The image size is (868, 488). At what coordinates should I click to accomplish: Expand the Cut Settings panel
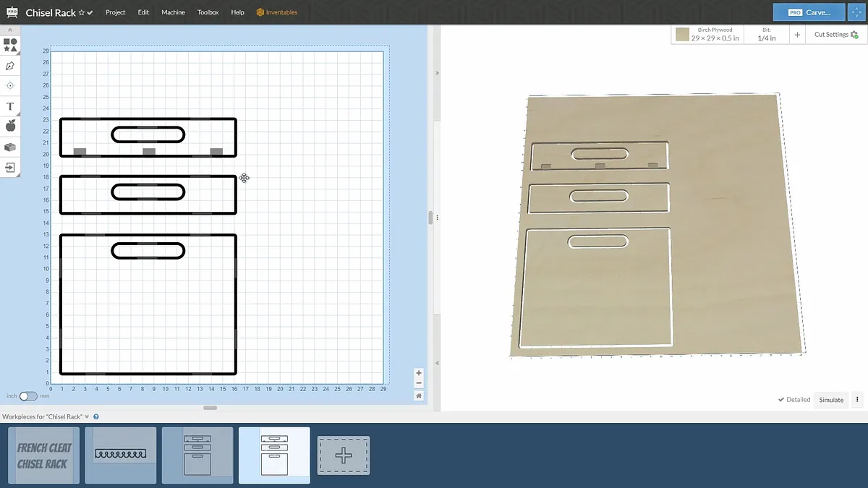coord(835,35)
